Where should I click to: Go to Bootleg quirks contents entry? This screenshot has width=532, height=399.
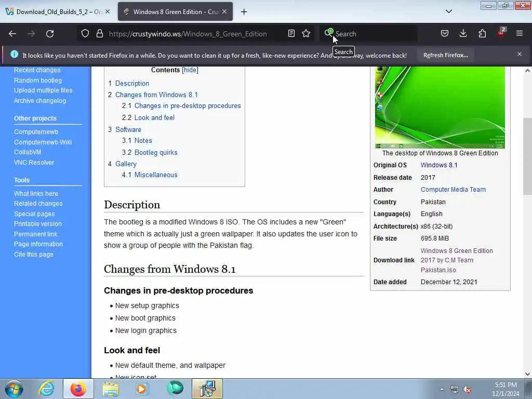156,152
